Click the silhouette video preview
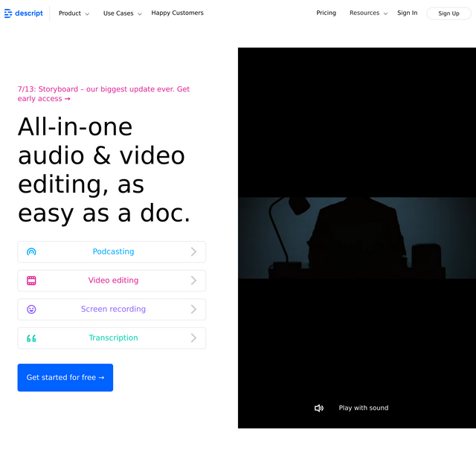The height and width of the screenshot is (476, 476). [x=357, y=238]
